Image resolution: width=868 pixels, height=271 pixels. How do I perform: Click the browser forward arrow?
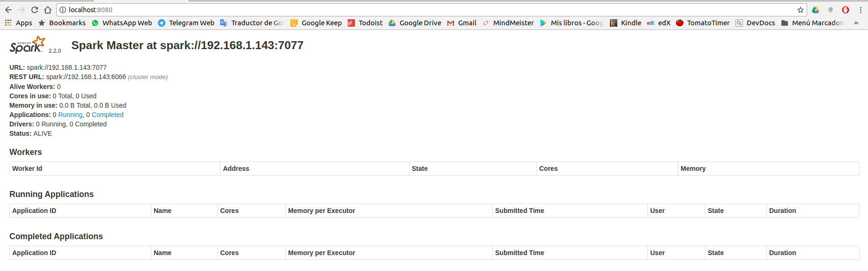[22, 10]
